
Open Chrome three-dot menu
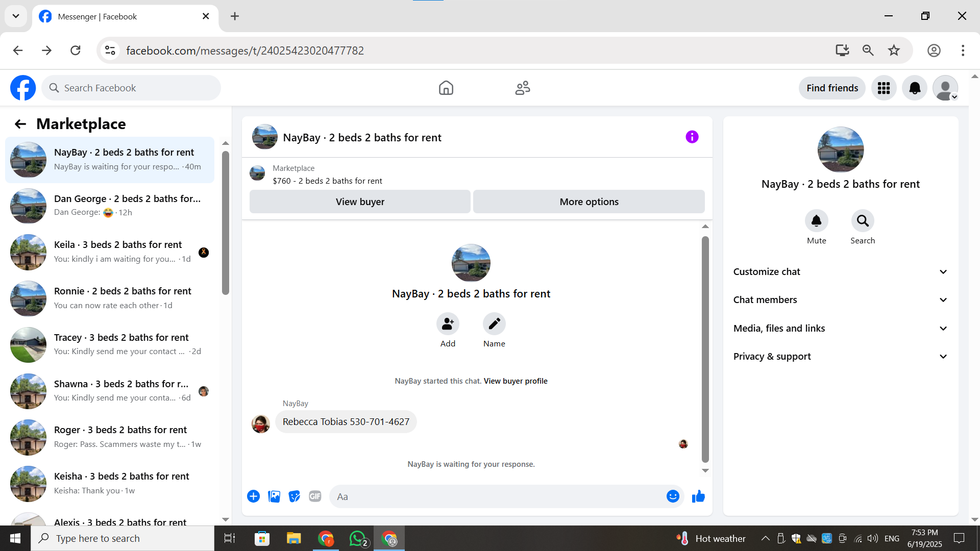click(x=963, y=51)
